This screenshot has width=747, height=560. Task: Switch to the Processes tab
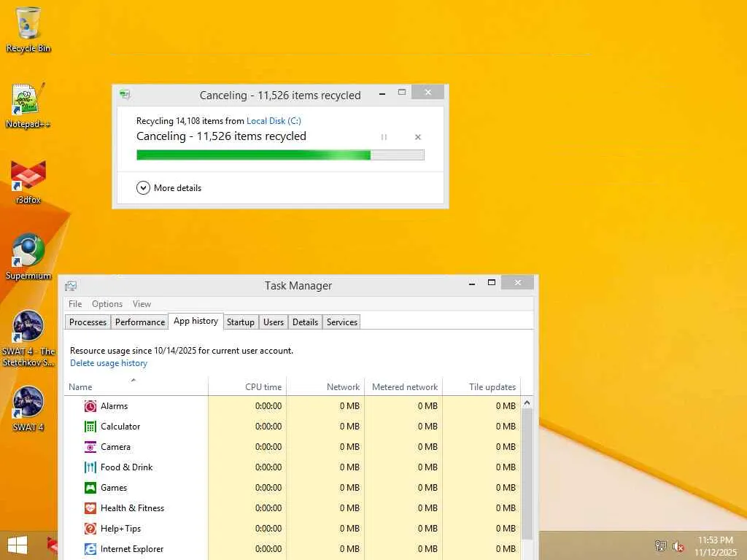coord(88,322)
